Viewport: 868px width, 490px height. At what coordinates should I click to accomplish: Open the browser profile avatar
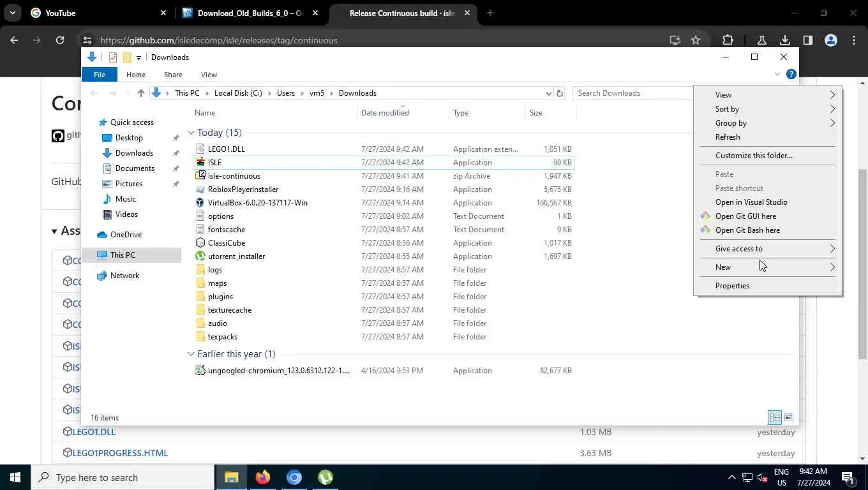pyautogui.click(x=831, y=40)
